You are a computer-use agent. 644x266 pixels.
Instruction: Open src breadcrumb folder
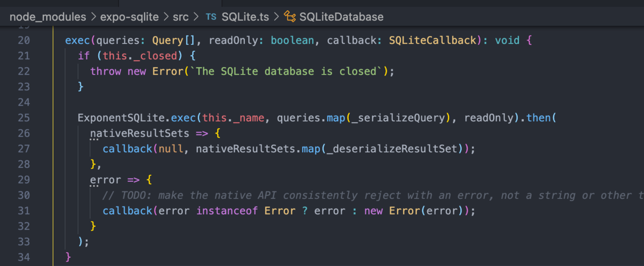pos(181,17)
